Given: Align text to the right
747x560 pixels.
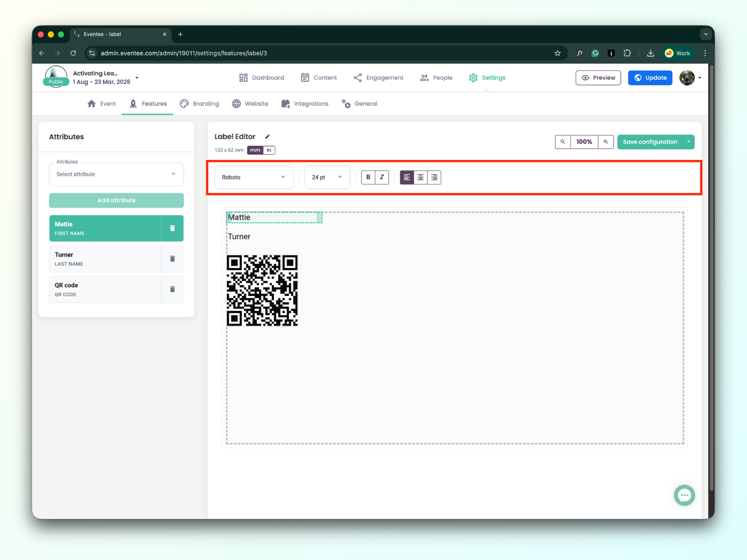Looking at the screenshot, I should (x=434, y=177).
